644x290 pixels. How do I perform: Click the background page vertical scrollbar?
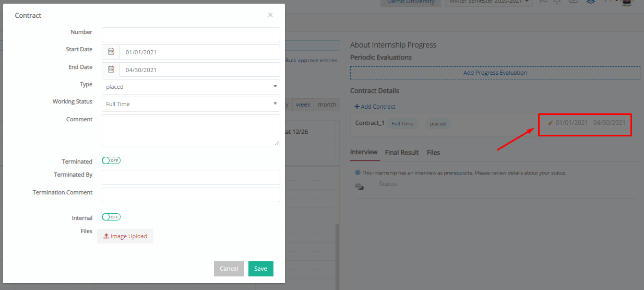coord(337,256)
